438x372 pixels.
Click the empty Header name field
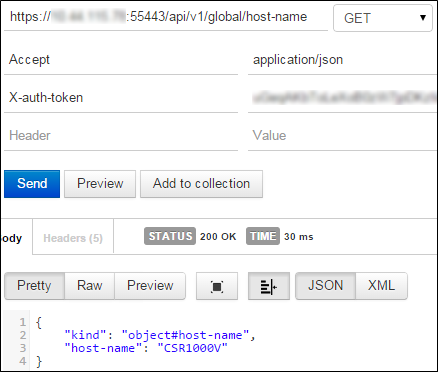(x=121, y=136)
